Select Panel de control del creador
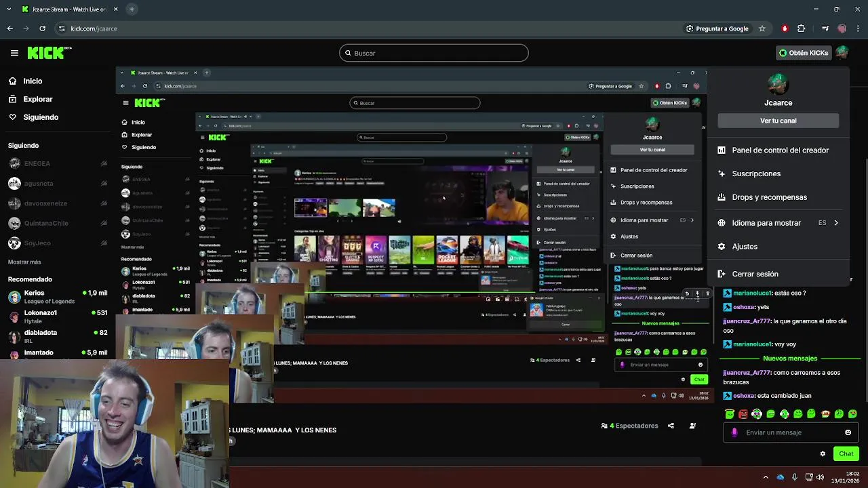This screenshot has width=868, height=488. [779, 150]
